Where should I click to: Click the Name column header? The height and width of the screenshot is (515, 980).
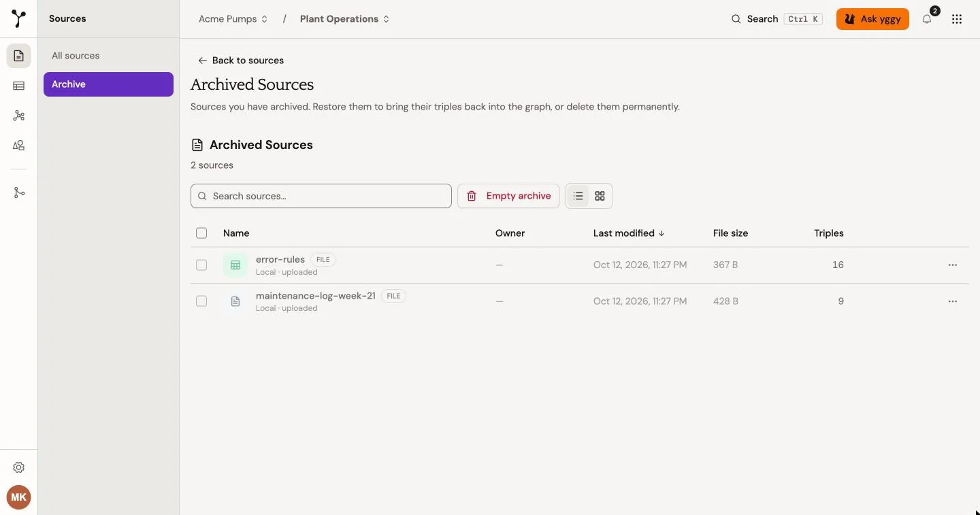coord(236,233)
